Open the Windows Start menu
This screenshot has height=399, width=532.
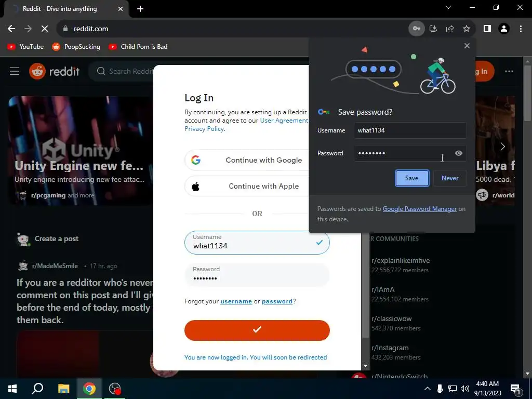(x=12, y=389)
